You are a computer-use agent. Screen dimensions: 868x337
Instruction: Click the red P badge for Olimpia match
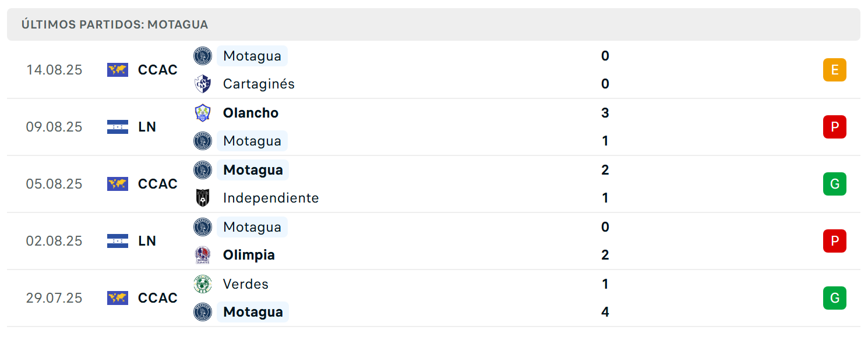[x=834, y=241]
